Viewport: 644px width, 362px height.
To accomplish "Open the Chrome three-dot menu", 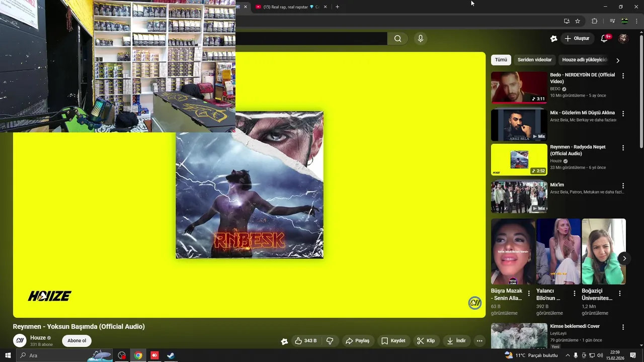I will tap(637, 21).
